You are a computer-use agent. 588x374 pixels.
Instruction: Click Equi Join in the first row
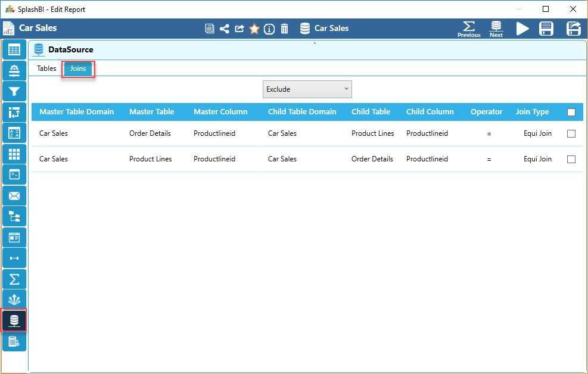537,133
